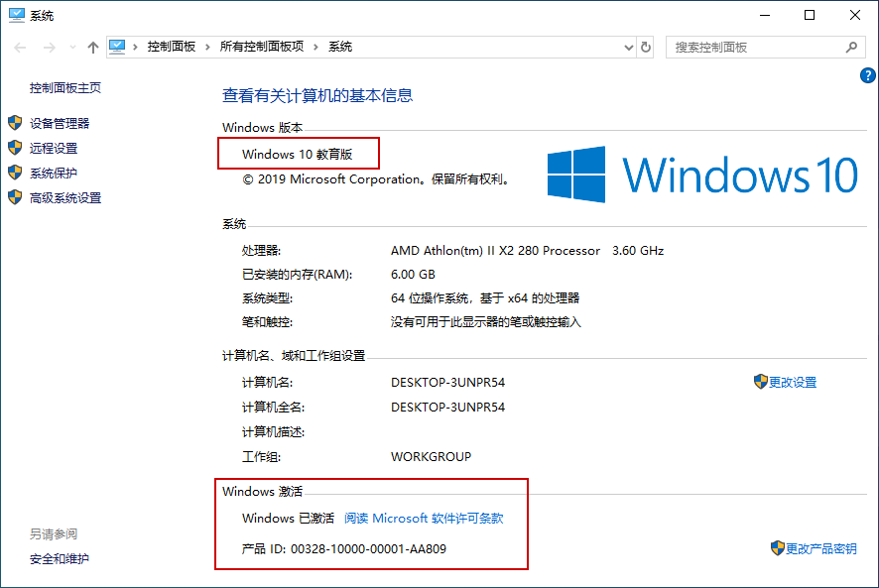Image resolution: width=879 pixels, height=588 pixels.
Task: Click the shield icon beside 更改产品密钥
Action: coord(778,548)
